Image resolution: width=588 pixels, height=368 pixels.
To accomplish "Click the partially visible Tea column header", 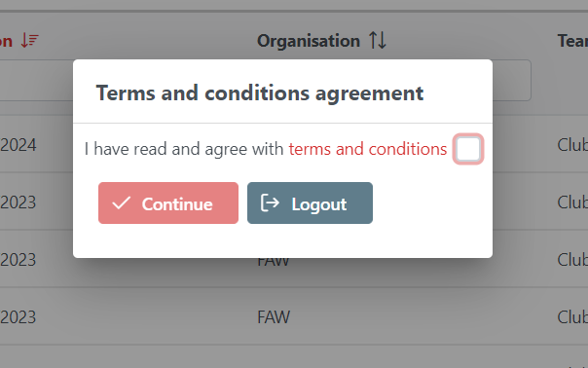I will 572,41.
